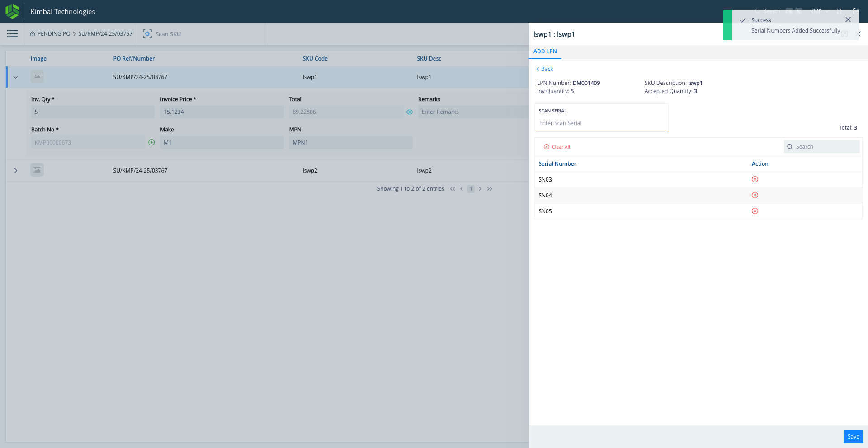Select the ADD LPN tab
868x448 pixels.
(545, 51)
